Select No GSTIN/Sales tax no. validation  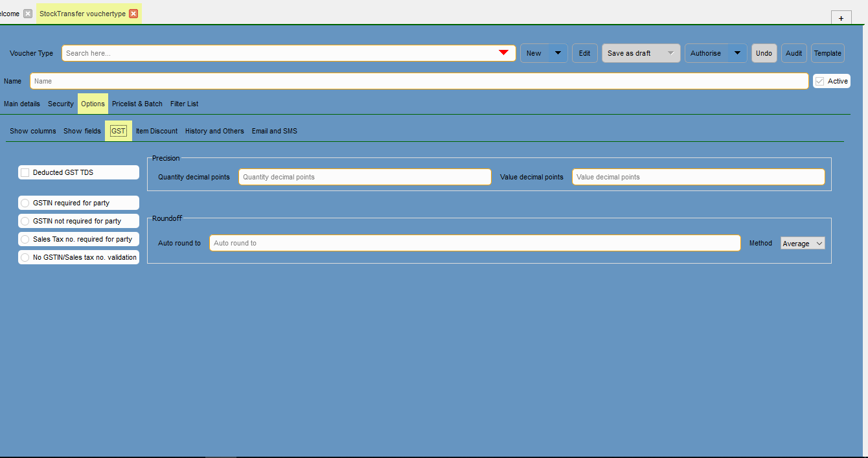(25, 257)
